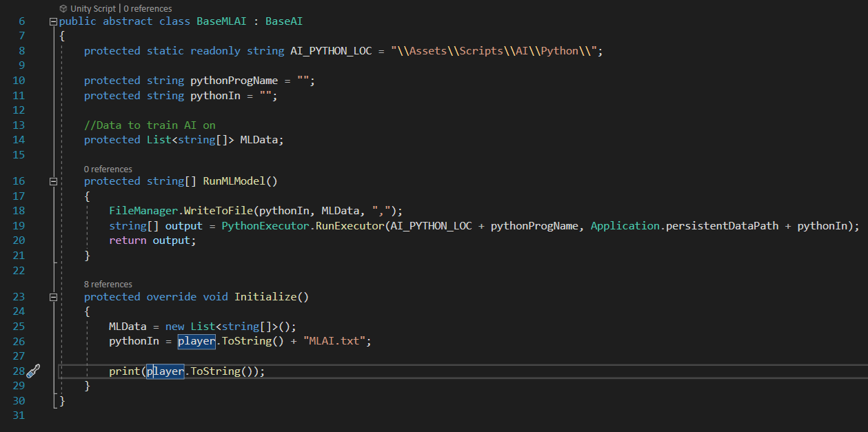Click the print call on line 28
This screenshot has width=868, height=432.
pos(125,371)
